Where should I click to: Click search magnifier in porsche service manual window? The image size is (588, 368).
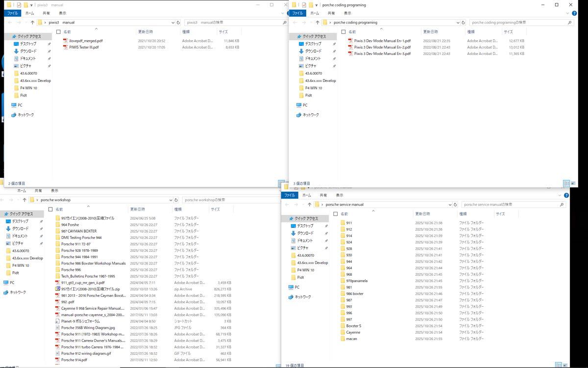tap(562, 205)
